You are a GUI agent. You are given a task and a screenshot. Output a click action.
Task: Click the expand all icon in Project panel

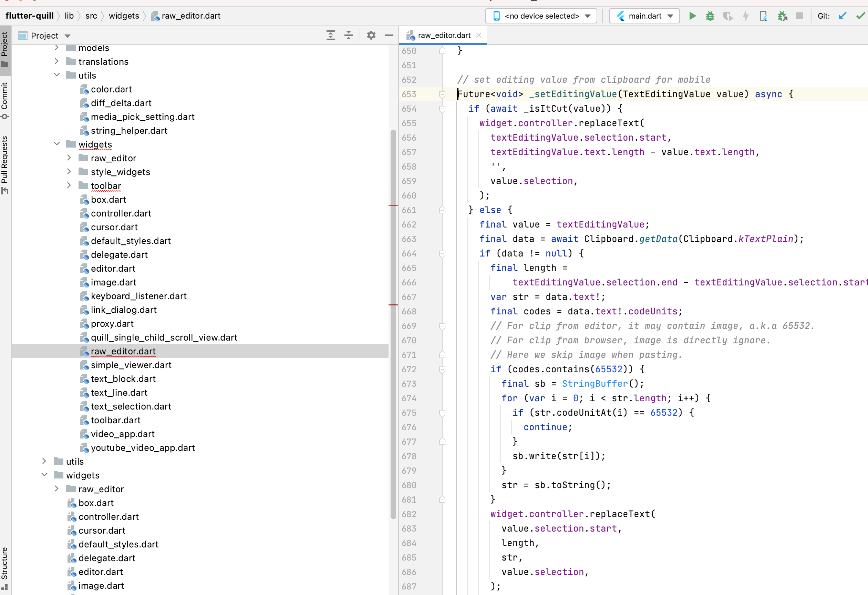coord(331,36)
